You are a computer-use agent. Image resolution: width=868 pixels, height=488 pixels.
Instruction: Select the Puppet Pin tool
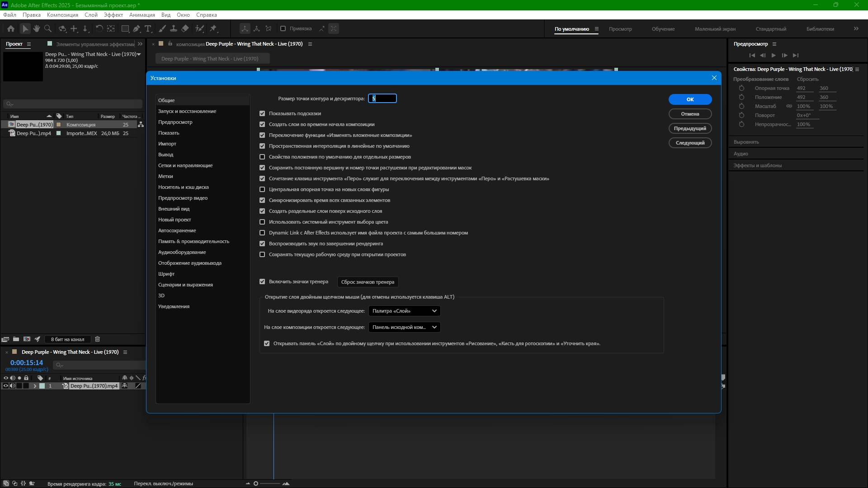click(x=213, y=28)
